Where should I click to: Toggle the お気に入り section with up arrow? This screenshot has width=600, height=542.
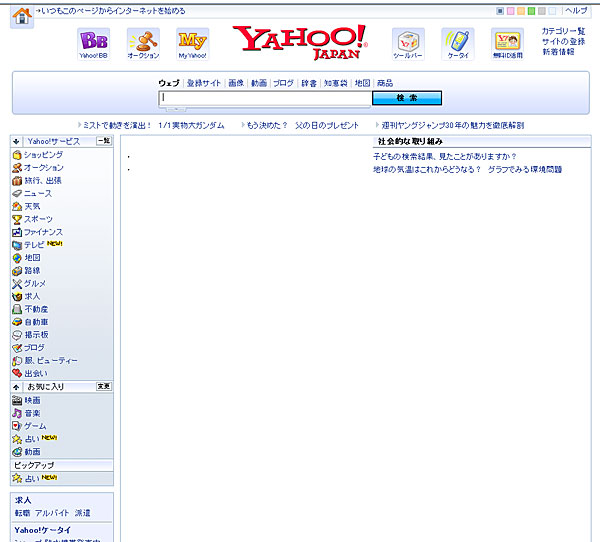(16, 387)
